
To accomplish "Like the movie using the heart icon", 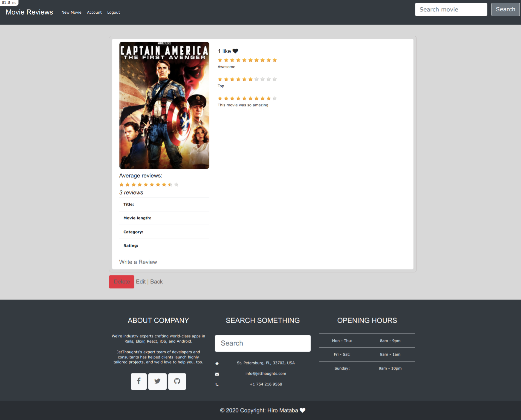I will tap(235, 51).
